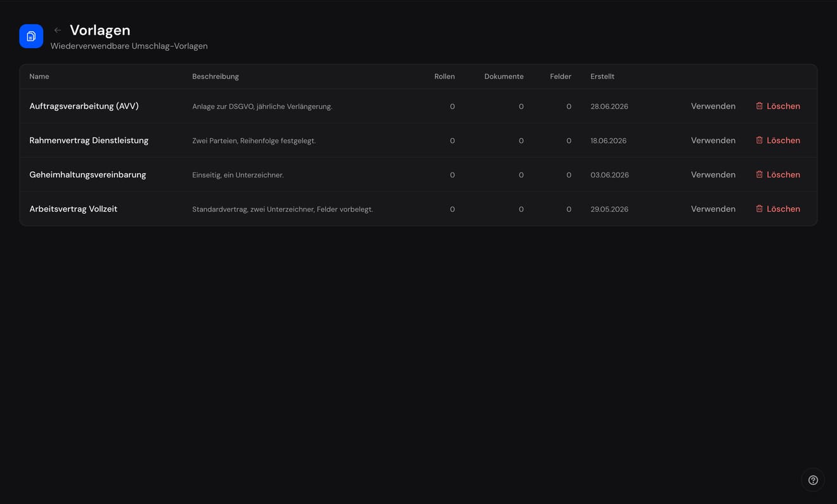Click the Beschreibung column header

pyautogui.click(x=216, y=76)
